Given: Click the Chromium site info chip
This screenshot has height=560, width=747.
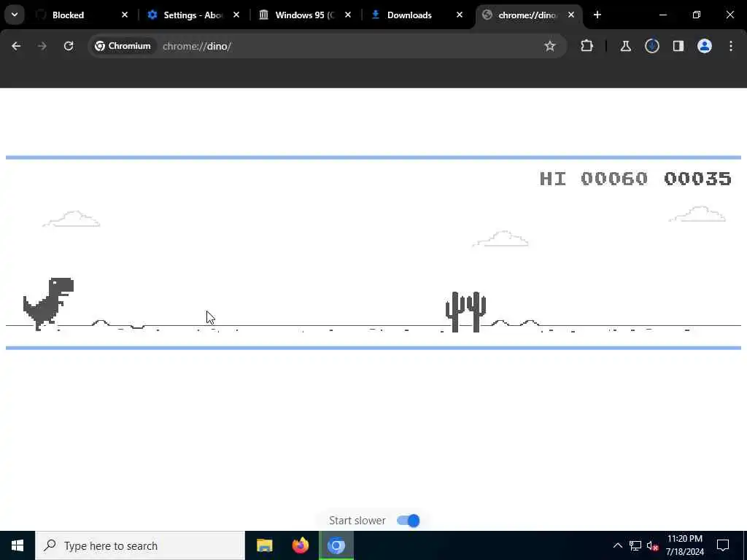Looking at the screenshot, I should (123, 46).
